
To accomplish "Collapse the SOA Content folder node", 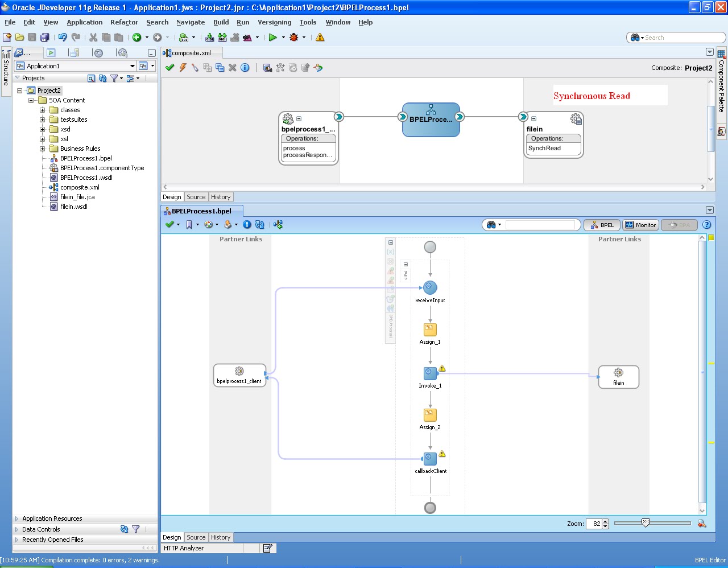I will [x=31, y=100].
